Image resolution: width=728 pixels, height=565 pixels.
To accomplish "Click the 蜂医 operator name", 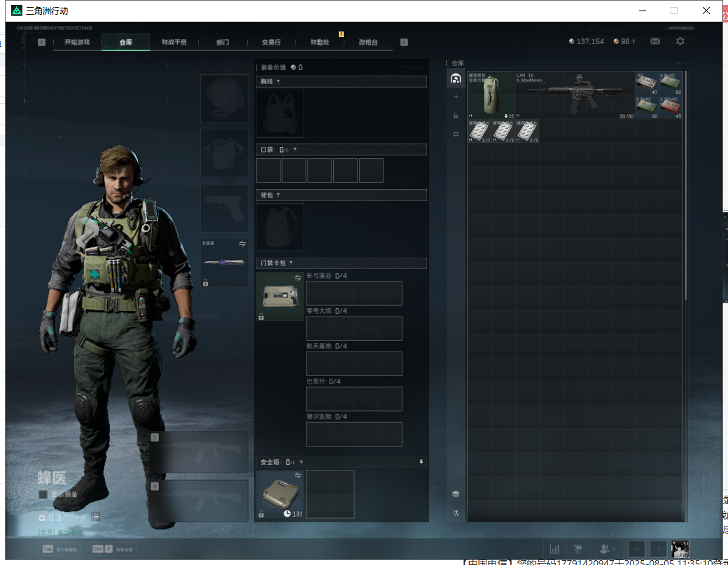I will (52, 477).
